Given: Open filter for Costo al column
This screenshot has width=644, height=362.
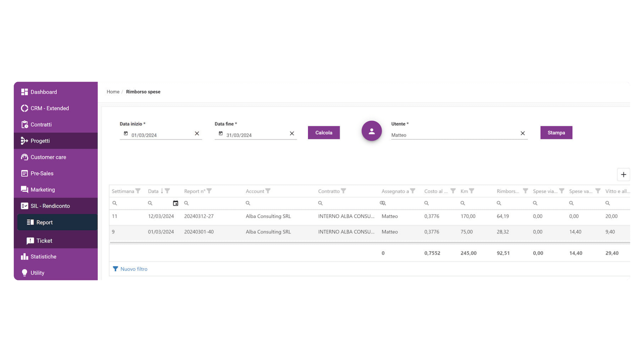Looking at the screenshot, I should (453, 191).
